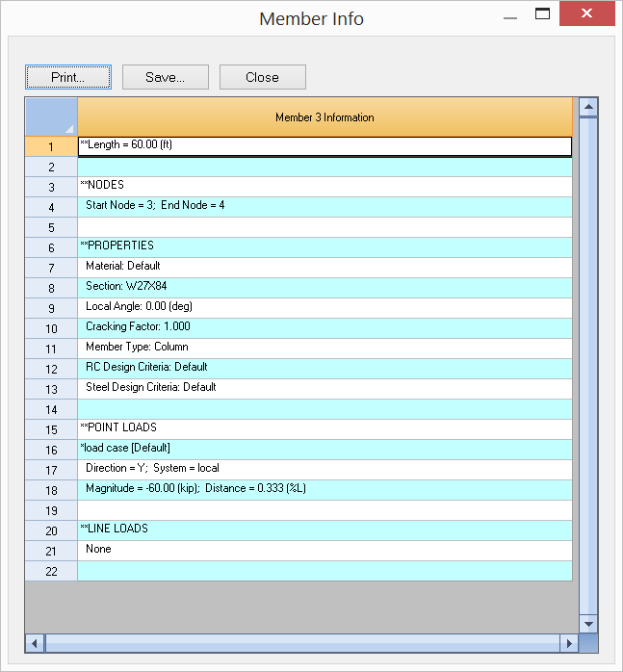Select the None cell under LINE LOADS
Screen dimensions: 623x672
pyautogui.click(x=324, y=551)
